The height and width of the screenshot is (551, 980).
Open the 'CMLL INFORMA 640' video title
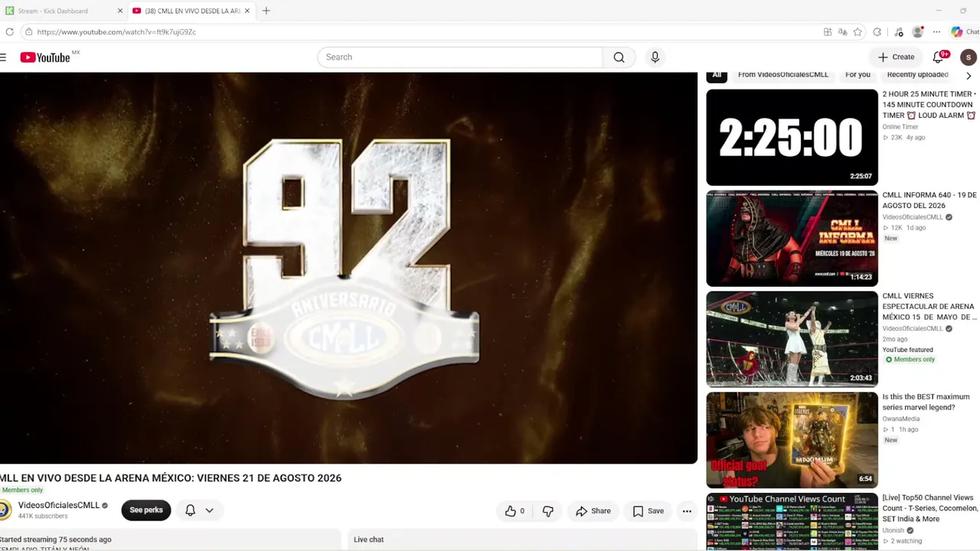tap(929, 201)
